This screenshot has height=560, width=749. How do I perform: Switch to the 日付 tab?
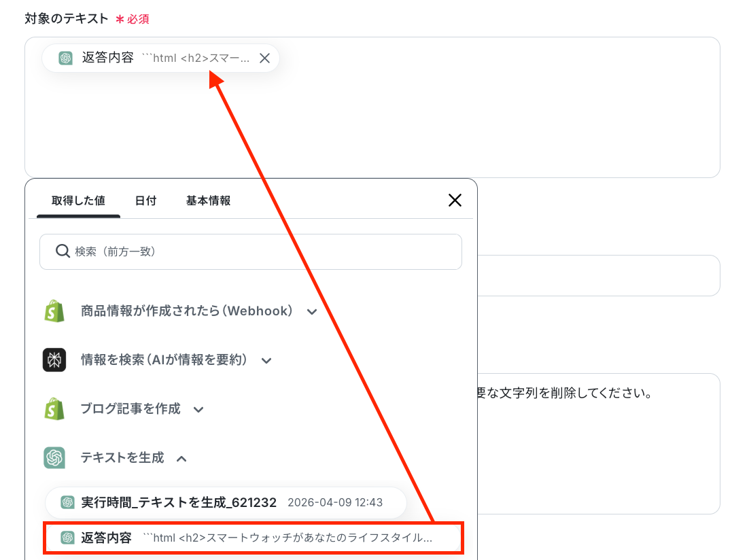click(145, 200)
